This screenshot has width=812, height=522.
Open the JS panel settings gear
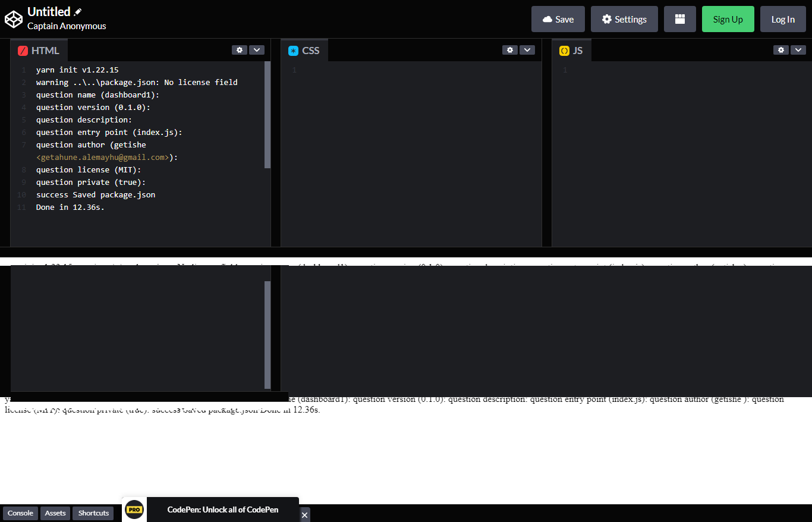point(780,50)
